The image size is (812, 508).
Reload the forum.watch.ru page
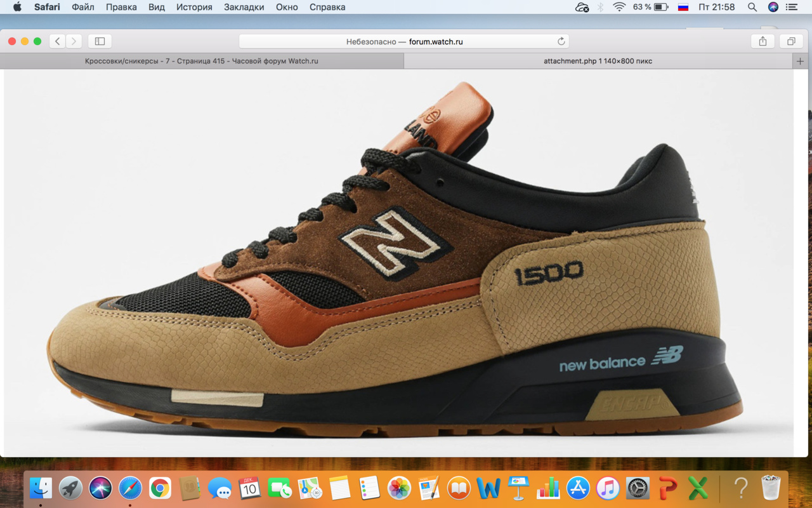click(x=561, y=41)
